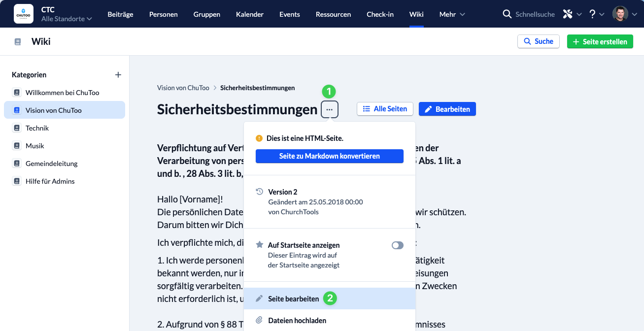Click the ChuToo logo icon
Viewport: 644px width, 331px height.
tap(24, 14)
